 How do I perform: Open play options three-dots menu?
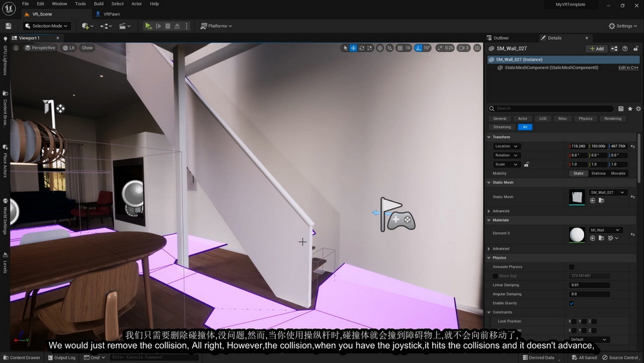(x=187, y=26)
